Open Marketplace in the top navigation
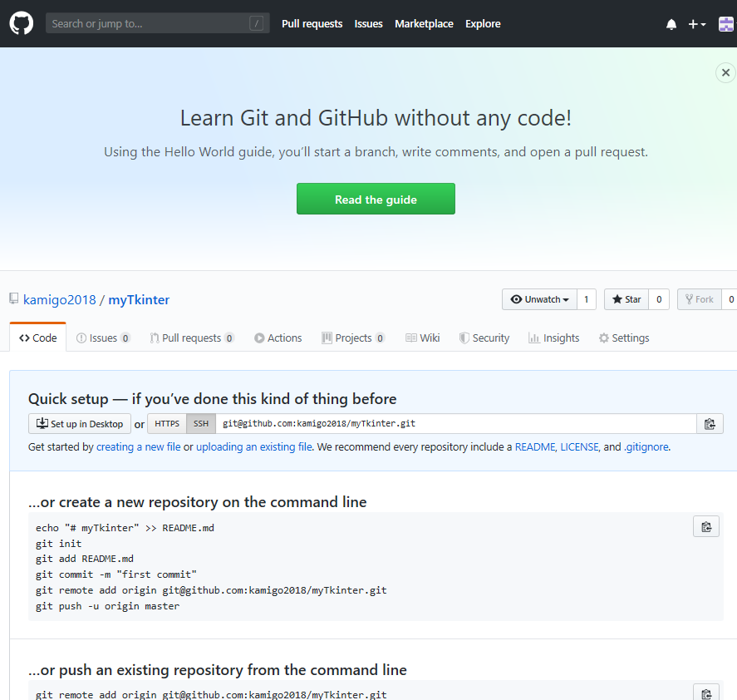This screenshot has width=737, height=700. [424, 24]
